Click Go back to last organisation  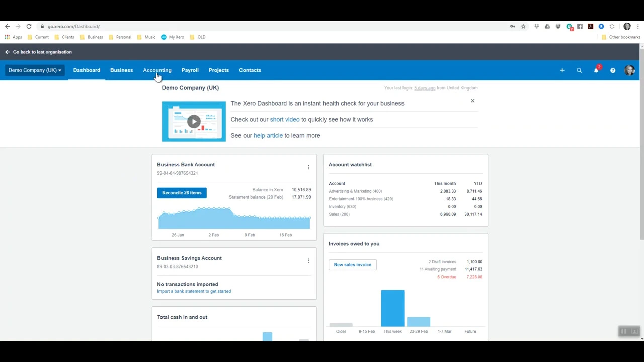38,52
